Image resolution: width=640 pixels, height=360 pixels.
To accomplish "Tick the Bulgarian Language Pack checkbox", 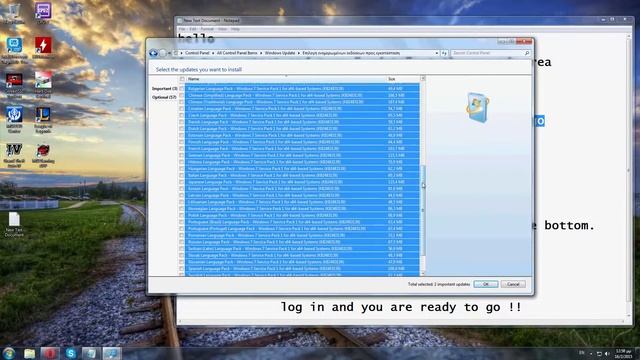I will tap(182, 89).
